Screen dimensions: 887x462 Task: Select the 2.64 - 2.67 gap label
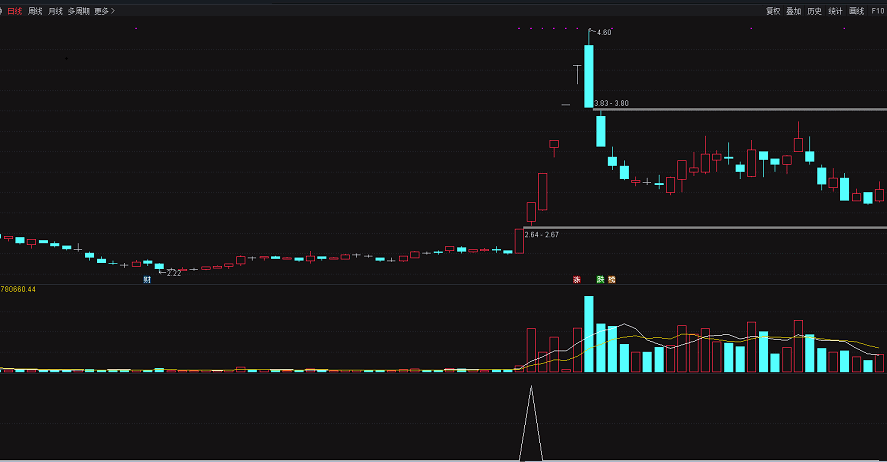click(541, 235)
